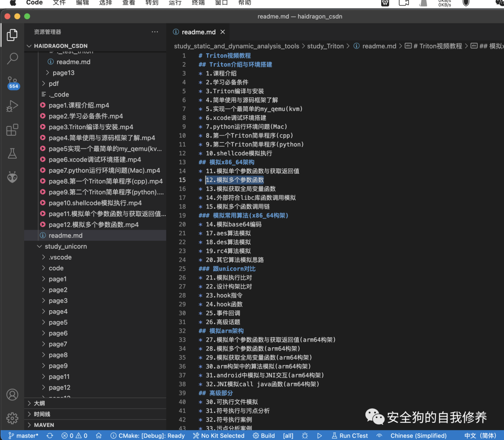This screenshot has height=440, width=504.
Task: Click the '### 跟unicorn对比' heading line
Action: pos(227,269)
